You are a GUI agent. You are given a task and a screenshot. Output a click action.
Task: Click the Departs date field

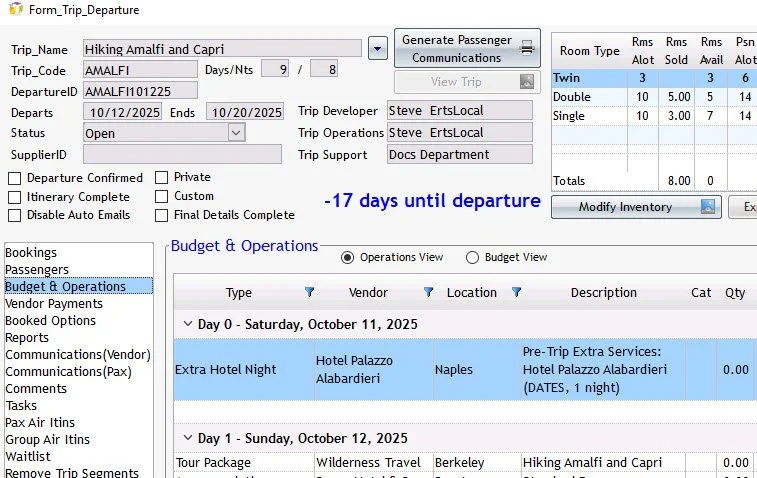pos(123,112)
